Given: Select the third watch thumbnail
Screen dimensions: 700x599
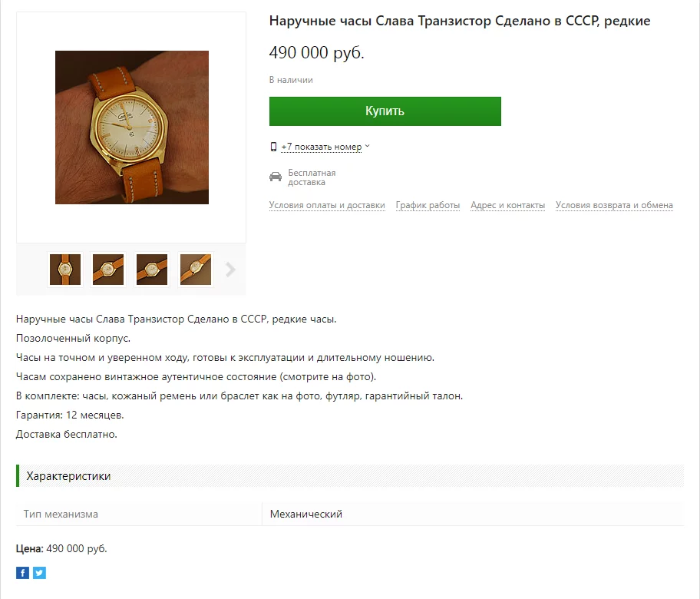Looking at the screenshot, I should 152,270.
